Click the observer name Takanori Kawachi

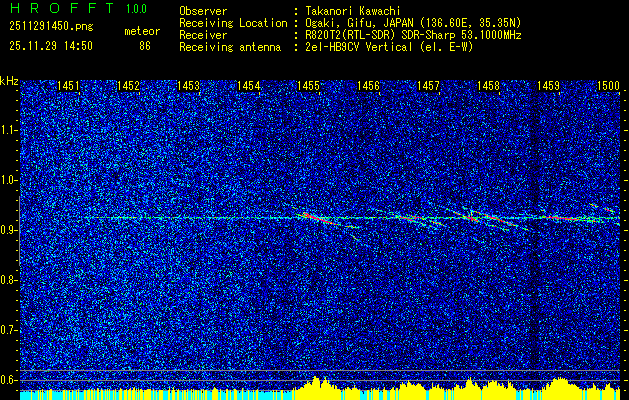pyautogui.click(x=353, y=11)
